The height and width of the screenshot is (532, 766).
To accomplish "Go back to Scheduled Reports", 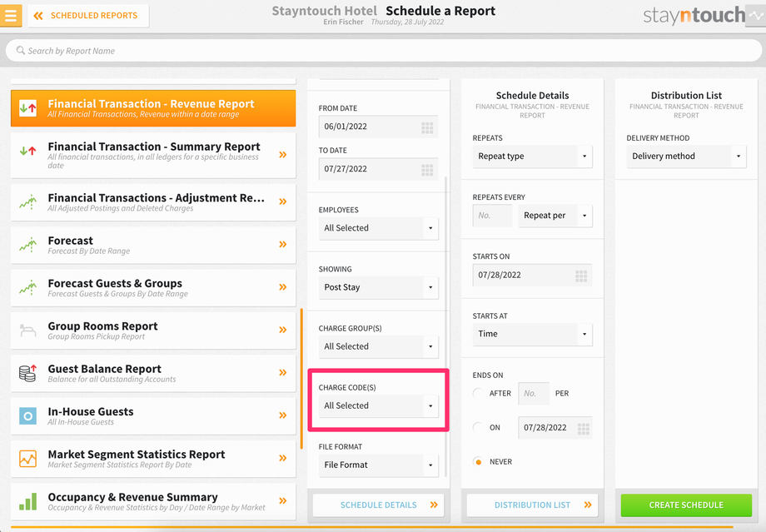I will 88,16.
